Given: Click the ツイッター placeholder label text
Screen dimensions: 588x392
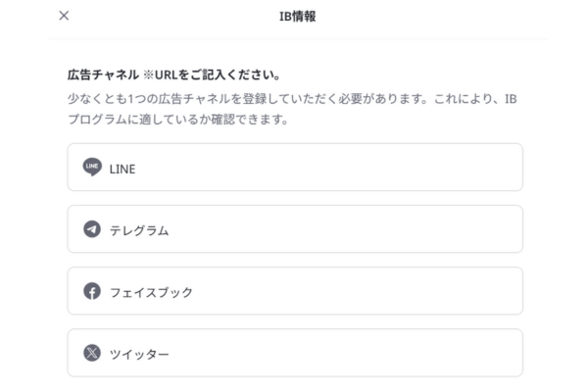Looking at the screenshot, I should click(139, 355).
